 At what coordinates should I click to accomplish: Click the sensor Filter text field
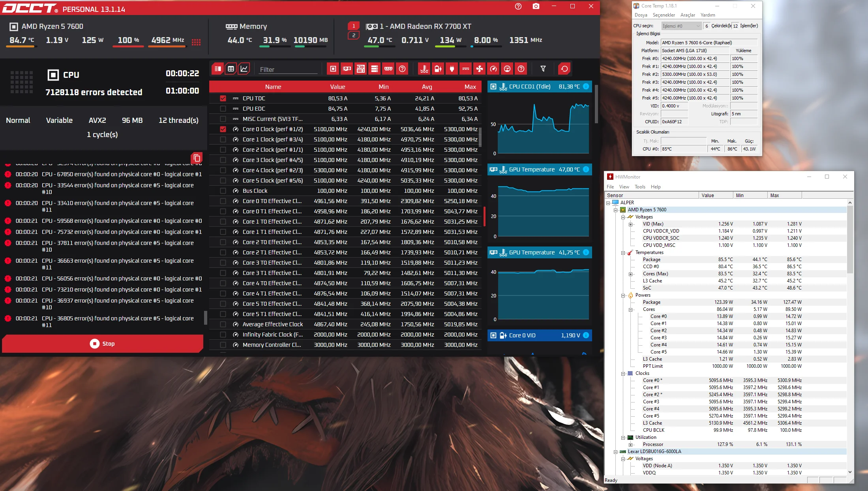point(288,70)
